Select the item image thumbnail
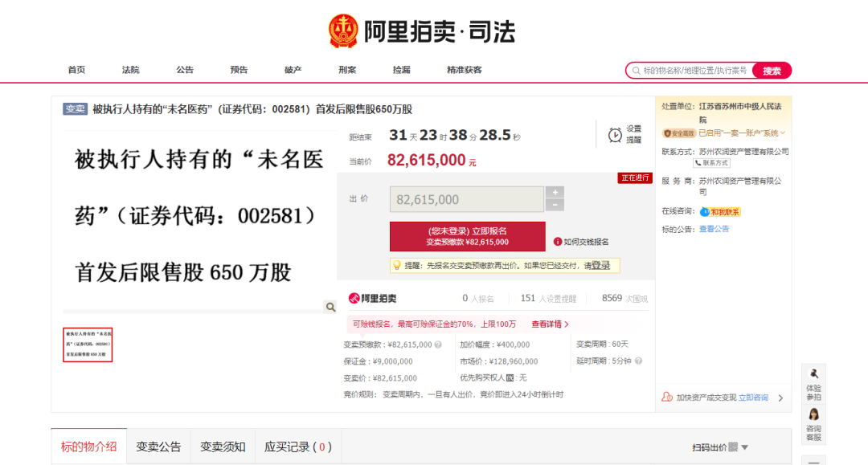This screenshot has height=465, width=868. click(x=88, y=345)
